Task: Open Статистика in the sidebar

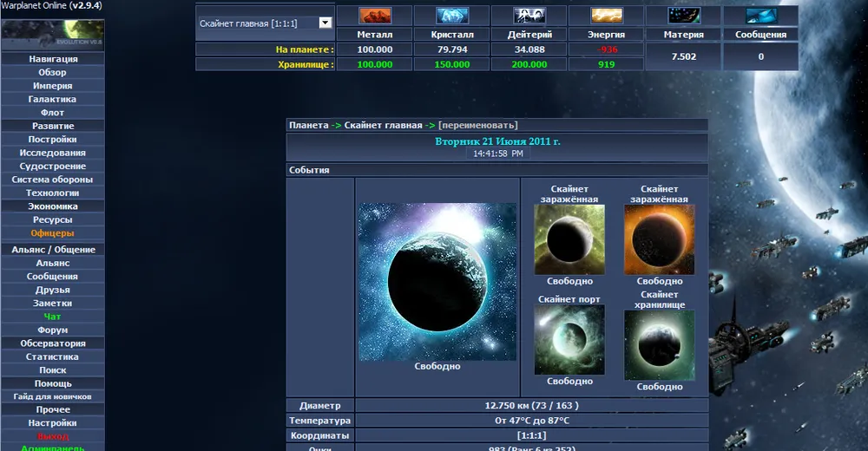Action: tap(52, 356)
